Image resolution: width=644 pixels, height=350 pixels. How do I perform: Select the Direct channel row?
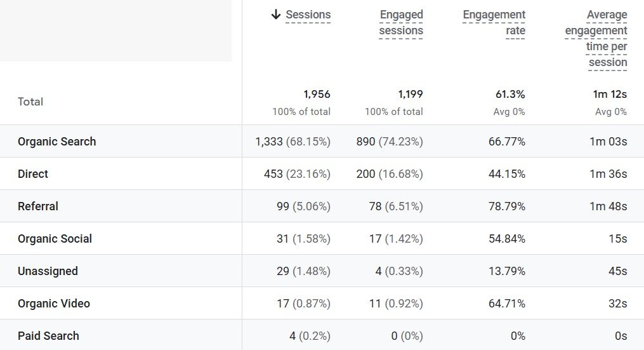pyautogui.click(x=33, y=174)
